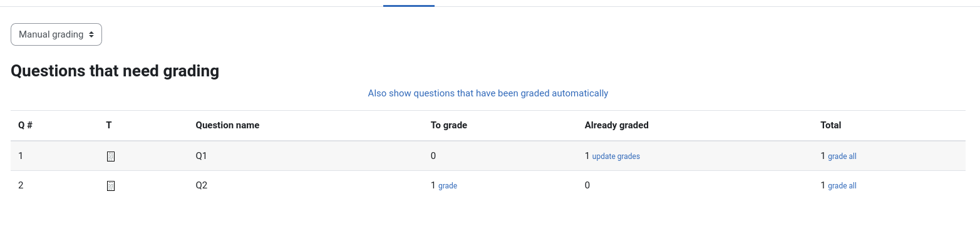The height and width of the screenshot is (246, 980).
Task: Click grade all in the Q1 row
Action: [x=842, y=156]
